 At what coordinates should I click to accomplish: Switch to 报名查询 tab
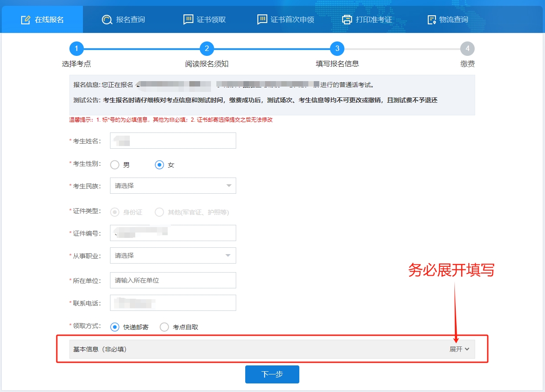tap(130, 20)
